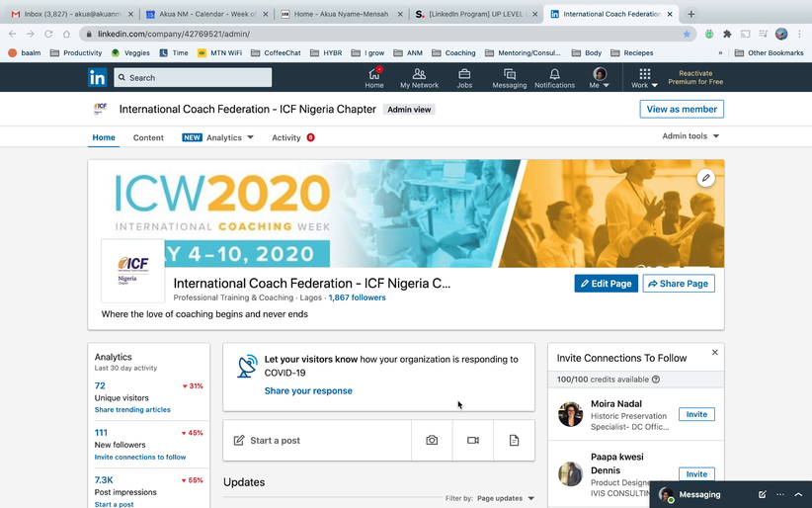
Task: Open My Network nav icon
Action: (419, 78)
